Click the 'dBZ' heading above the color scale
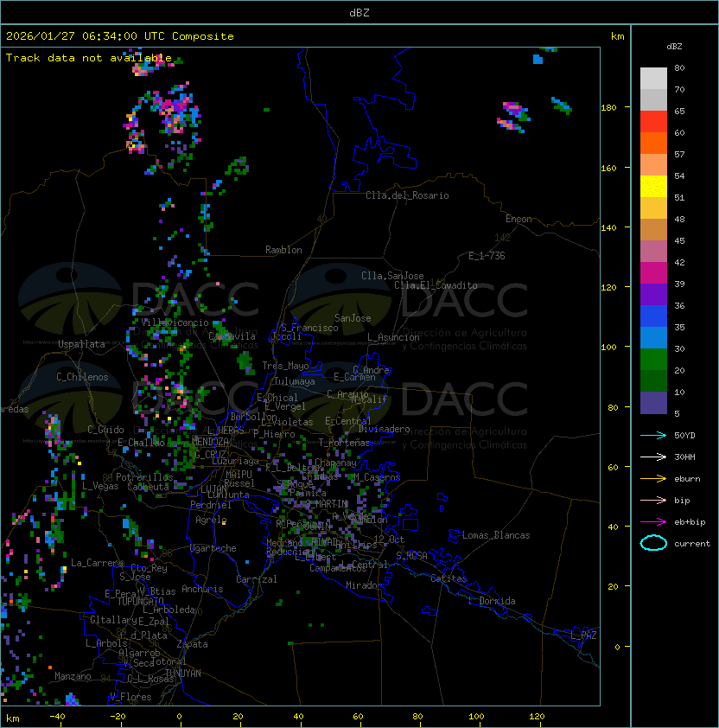 674,47
